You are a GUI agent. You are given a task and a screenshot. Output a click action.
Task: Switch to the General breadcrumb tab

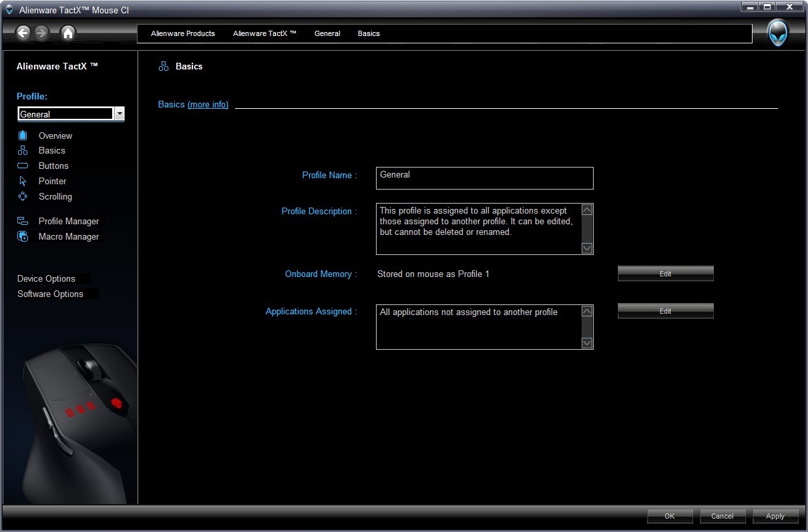(327, 33)
